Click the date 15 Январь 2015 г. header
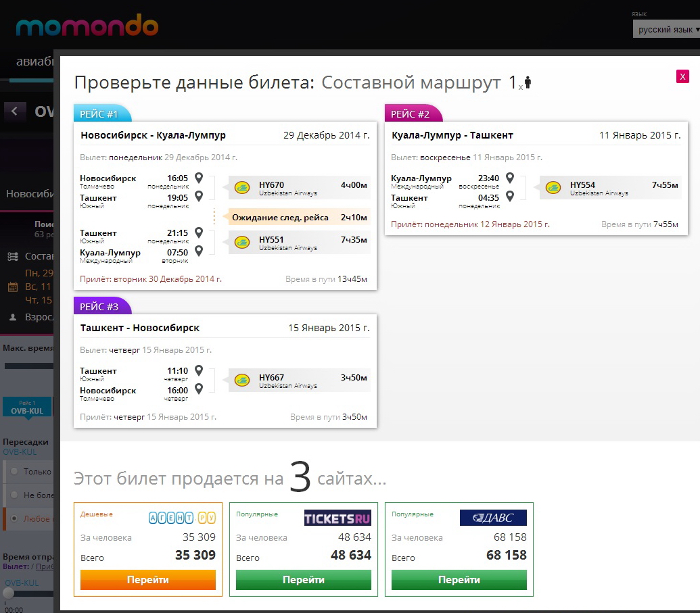 (x=329, y=328)
